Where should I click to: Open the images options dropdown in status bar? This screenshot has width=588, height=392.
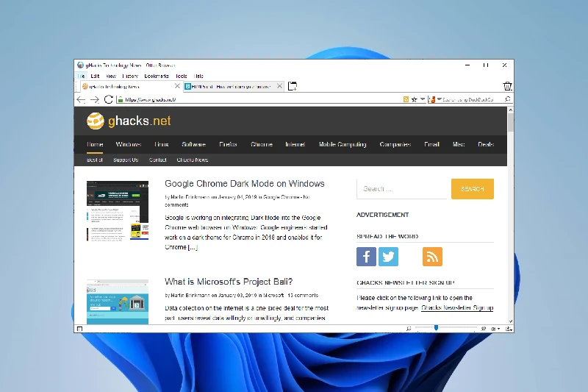[x=495, y=329]
